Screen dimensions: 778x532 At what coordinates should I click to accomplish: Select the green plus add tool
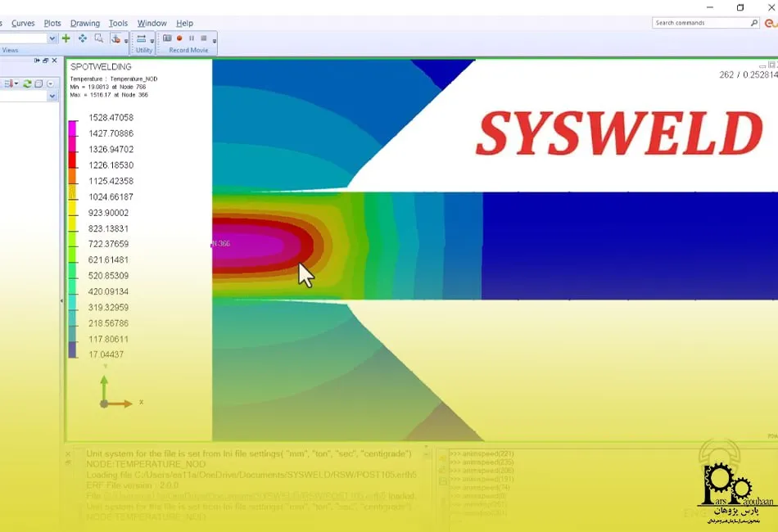click(x=66, y=38)
